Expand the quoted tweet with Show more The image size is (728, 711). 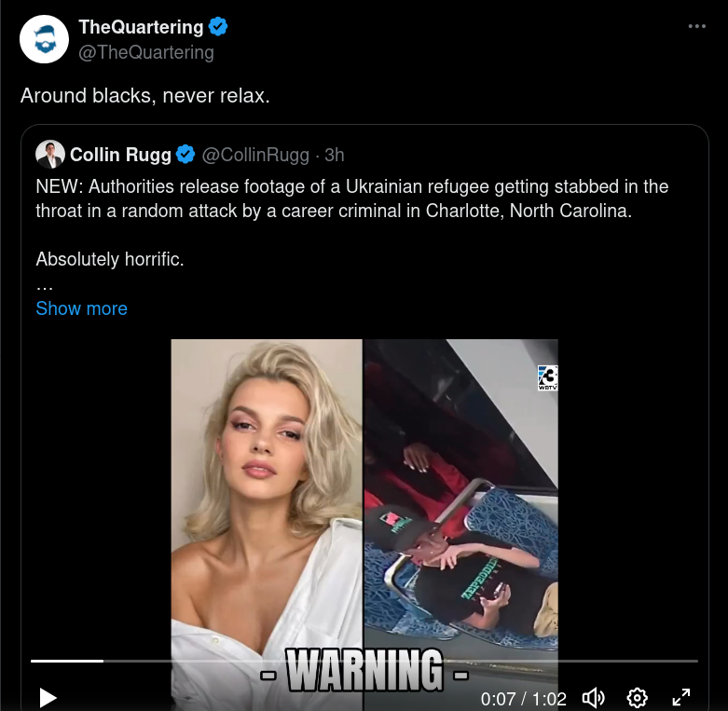(x=81, y=308)
